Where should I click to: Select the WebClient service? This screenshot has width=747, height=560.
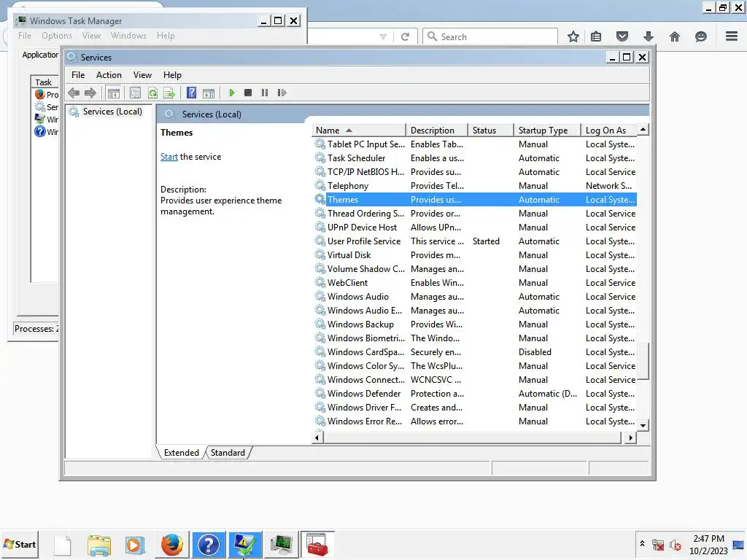[475, 282]
